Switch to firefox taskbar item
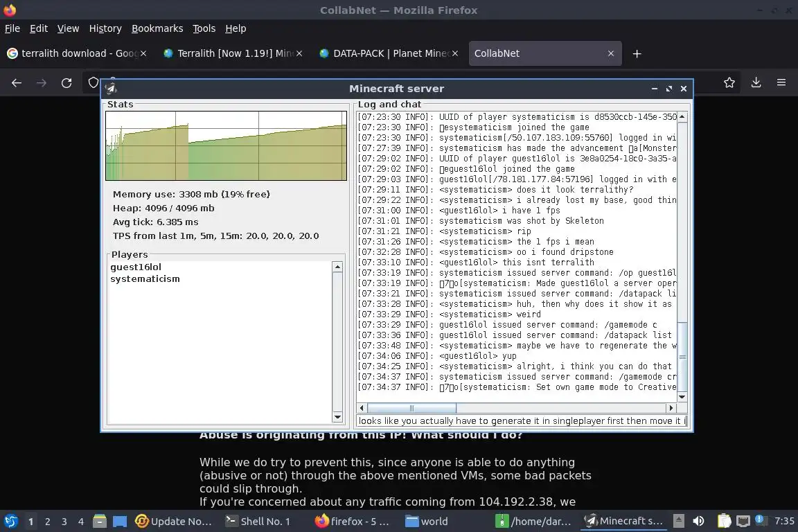798x532 pixels. (x=352, y=522)
